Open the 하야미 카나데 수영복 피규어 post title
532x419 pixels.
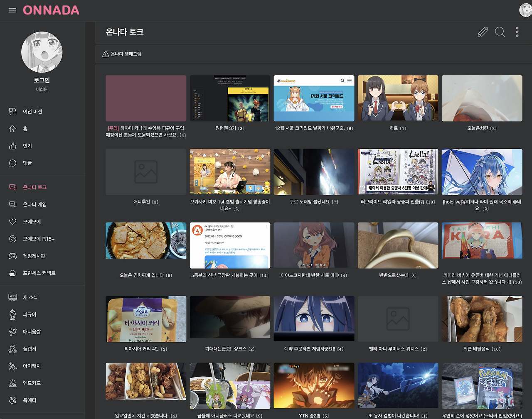[146, 132]
